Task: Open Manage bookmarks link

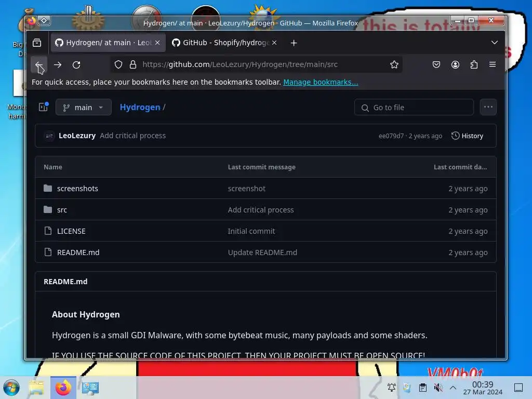Action: pyautogui.click(x=321, y=82)
